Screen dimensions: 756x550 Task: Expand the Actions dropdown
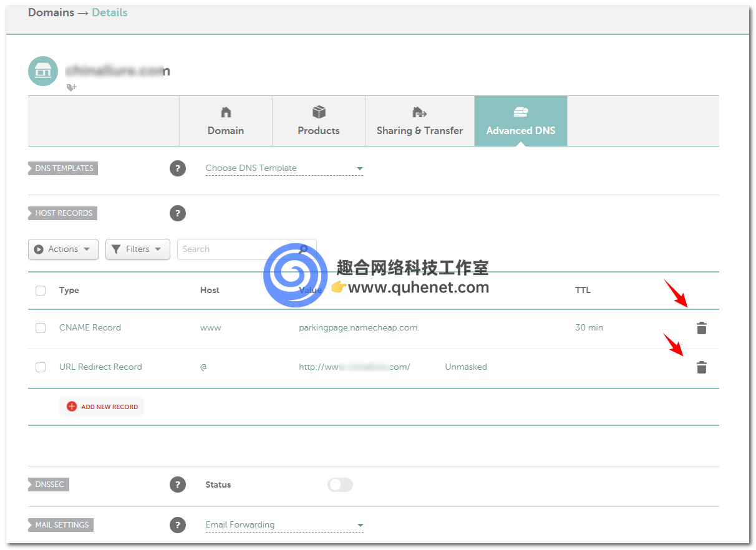coord(63,249)
